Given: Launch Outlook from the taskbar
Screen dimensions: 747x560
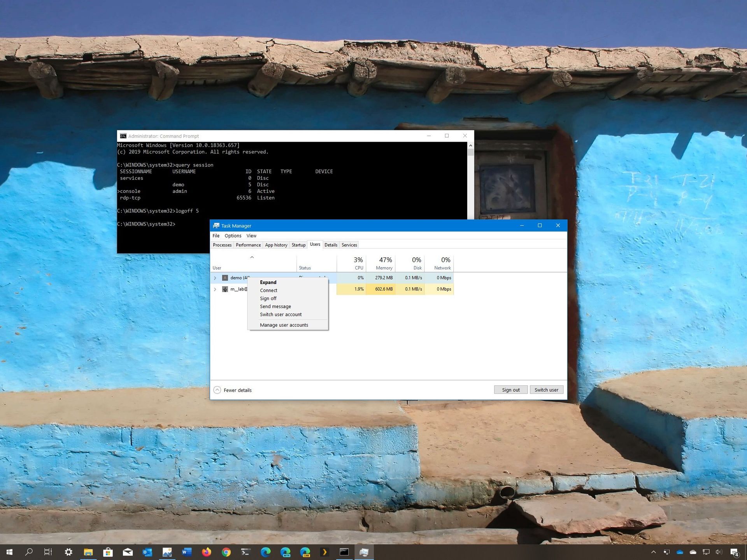Looking at the screenshot, I should (147, 552).
